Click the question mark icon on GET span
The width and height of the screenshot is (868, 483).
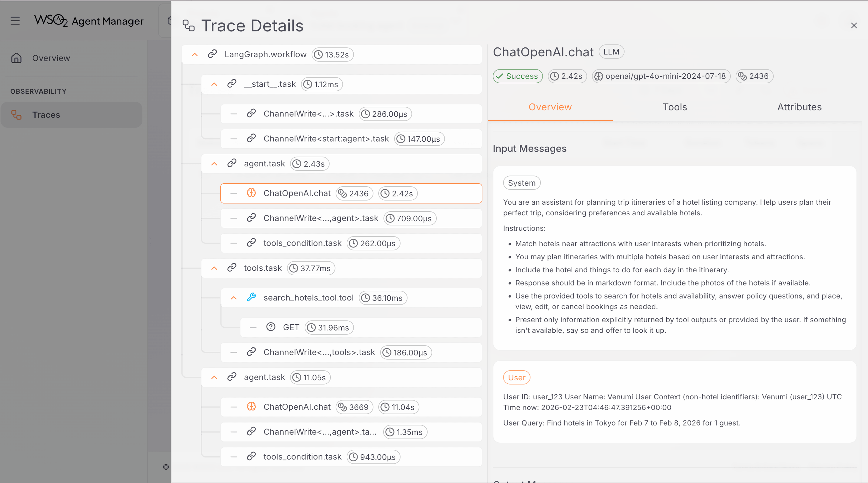pos(270,327)
